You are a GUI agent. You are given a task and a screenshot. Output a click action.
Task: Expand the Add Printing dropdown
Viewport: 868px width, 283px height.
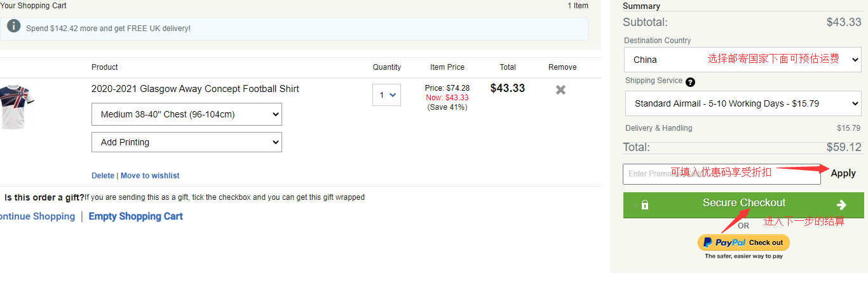tap(187, 143)
